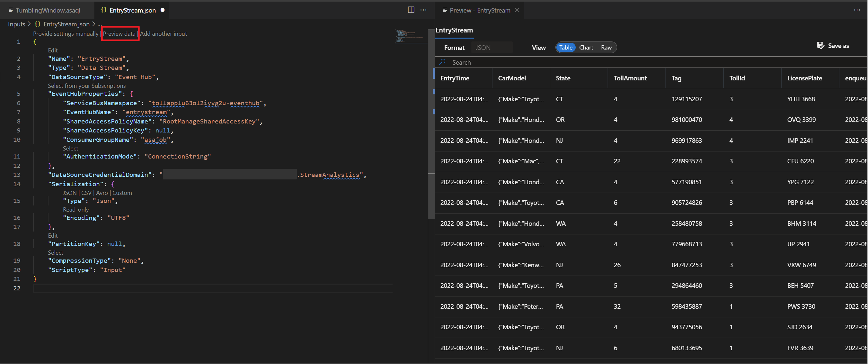Click the TumblingWindow.asaql file icon
The image size is (868, 364).
click(x=11, y=10)
